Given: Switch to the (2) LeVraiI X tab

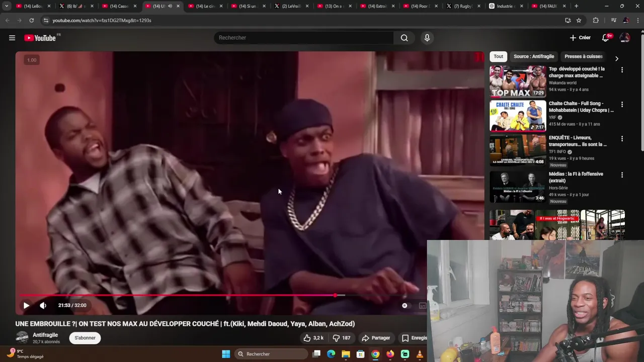Looking at the screenshot, I should (290, 6).
